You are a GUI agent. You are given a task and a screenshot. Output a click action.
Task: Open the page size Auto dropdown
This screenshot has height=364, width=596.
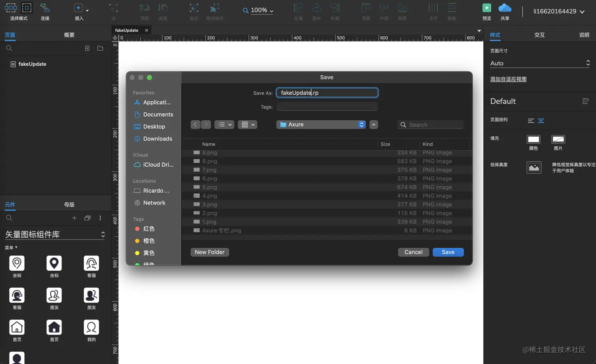tap(540, 63)
